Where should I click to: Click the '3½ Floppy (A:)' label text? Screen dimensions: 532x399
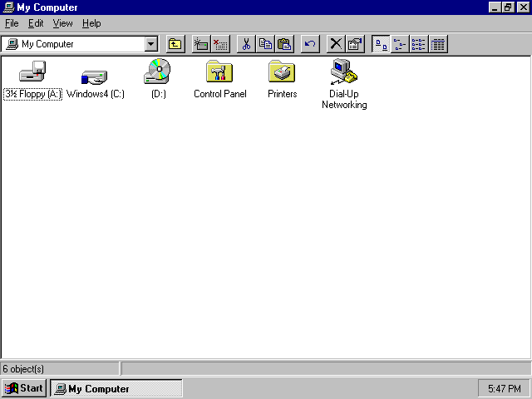click(x=32, y=94)
